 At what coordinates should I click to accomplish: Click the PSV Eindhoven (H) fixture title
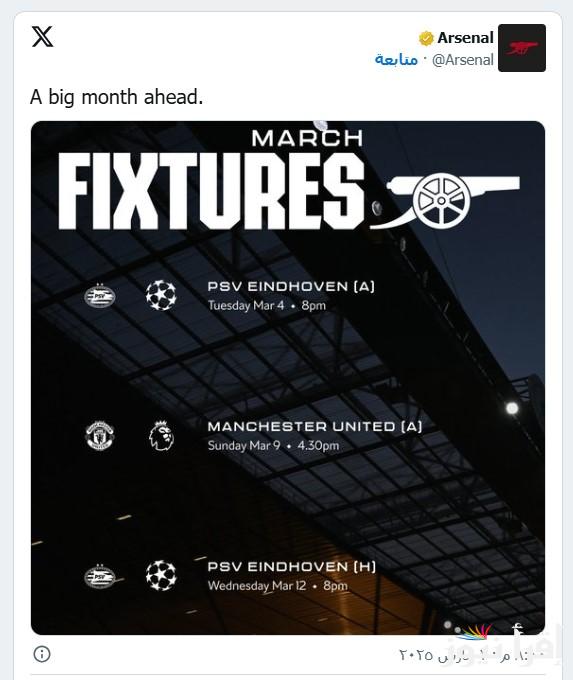click(292, 566)
